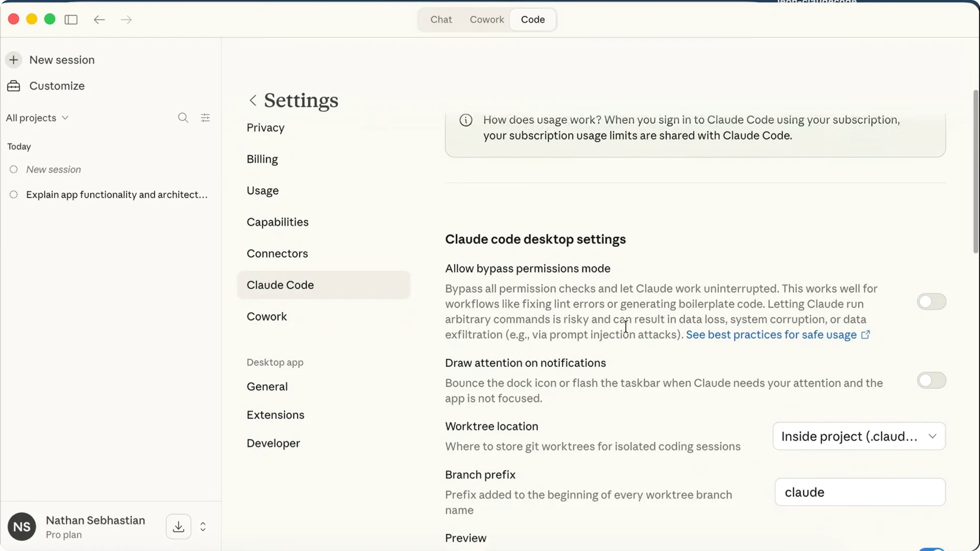Open Connectors settings
The height and width of the screenshot is (551, 980).
pyautogui.click(x=277, y=254)
